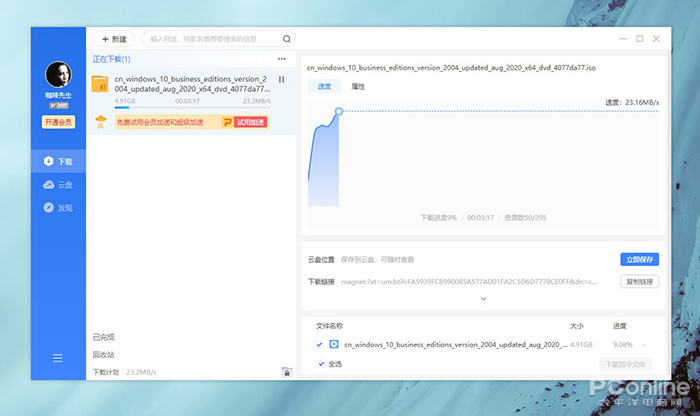The height and width of the screenshot is (416, 700).
Task: Open the three-dot menu for downloading list
Action: pos(281,59)
